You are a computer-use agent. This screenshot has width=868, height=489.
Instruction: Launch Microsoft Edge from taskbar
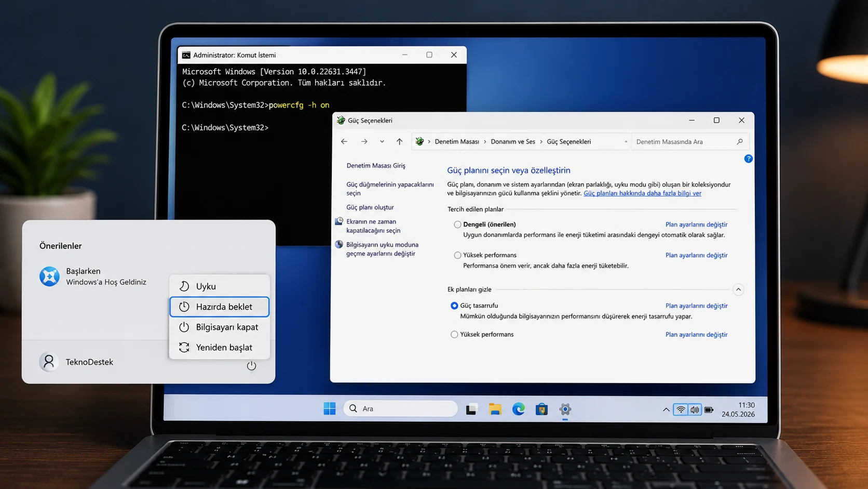coord(518,409)
